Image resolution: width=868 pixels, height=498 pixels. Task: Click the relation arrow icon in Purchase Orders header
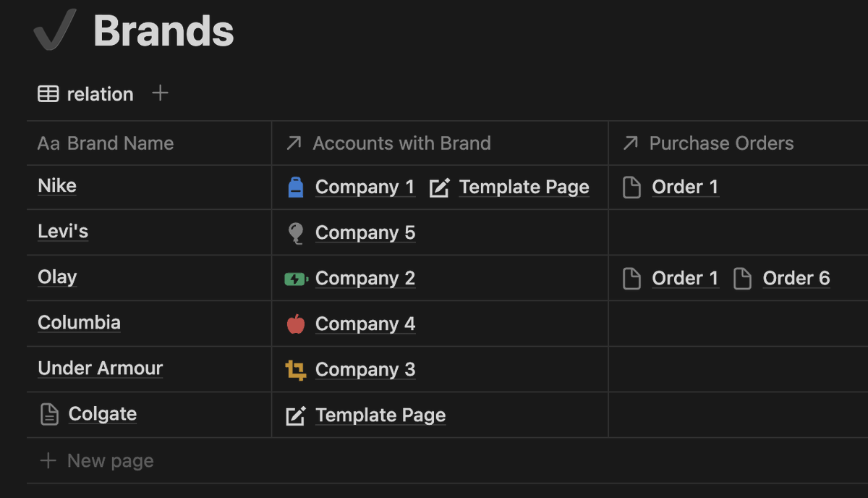pyautogui.click(x=631, y=143)
